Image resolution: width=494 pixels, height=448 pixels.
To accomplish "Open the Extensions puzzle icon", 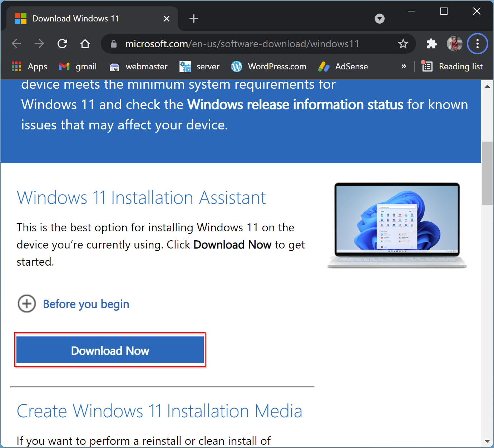I will click(432, 44).
